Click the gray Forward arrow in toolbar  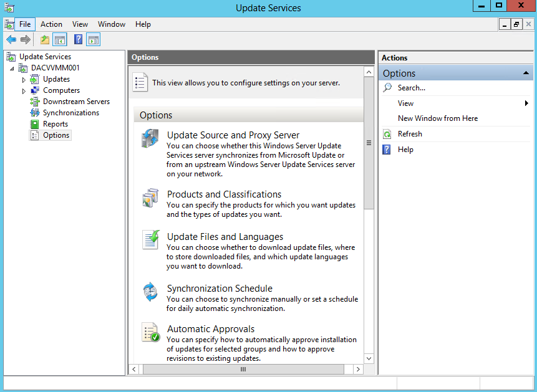click(x=26, y=40)
